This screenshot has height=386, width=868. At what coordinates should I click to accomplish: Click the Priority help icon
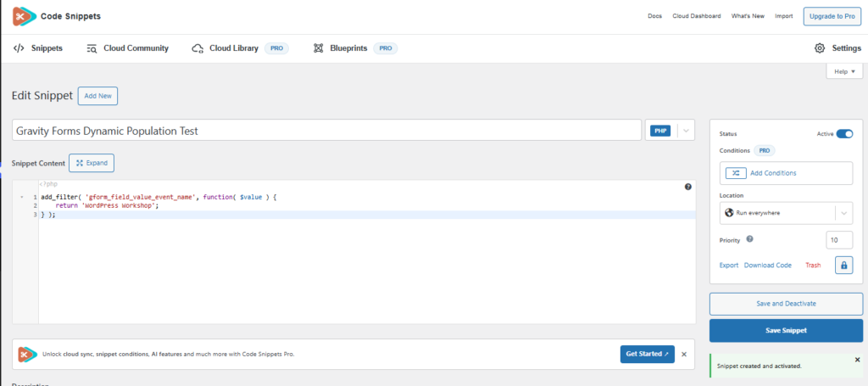click(749, 239)
